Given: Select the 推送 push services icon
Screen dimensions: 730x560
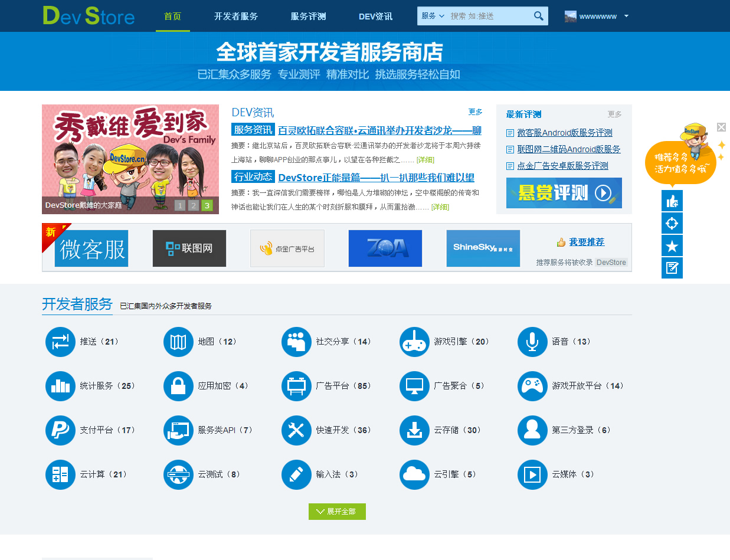Looking at the screenshot, I should [60, 341].
